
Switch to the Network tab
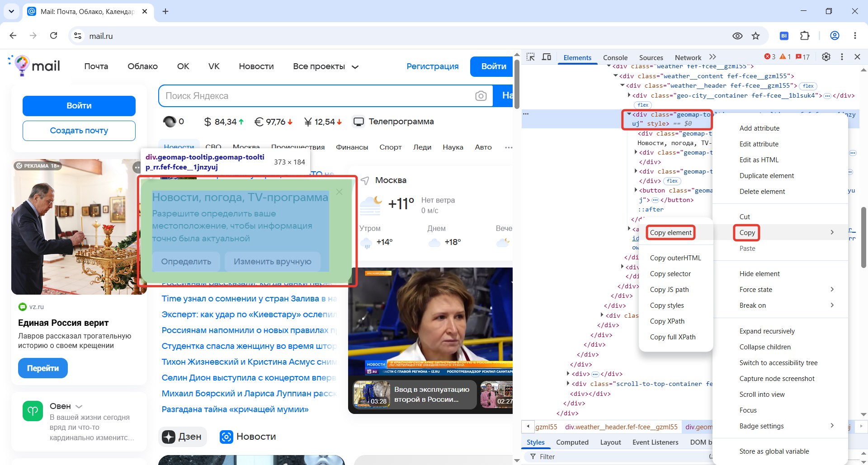pos(688,57)
